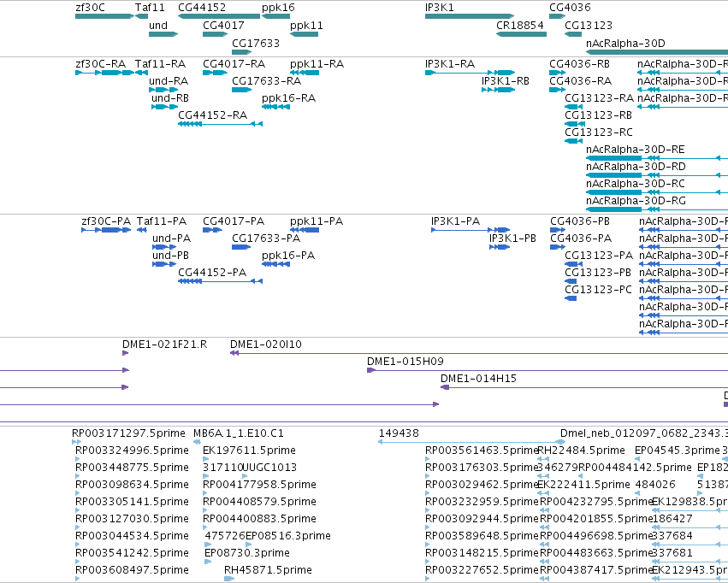Select the ppk11-RA transcript

[305, 73]
